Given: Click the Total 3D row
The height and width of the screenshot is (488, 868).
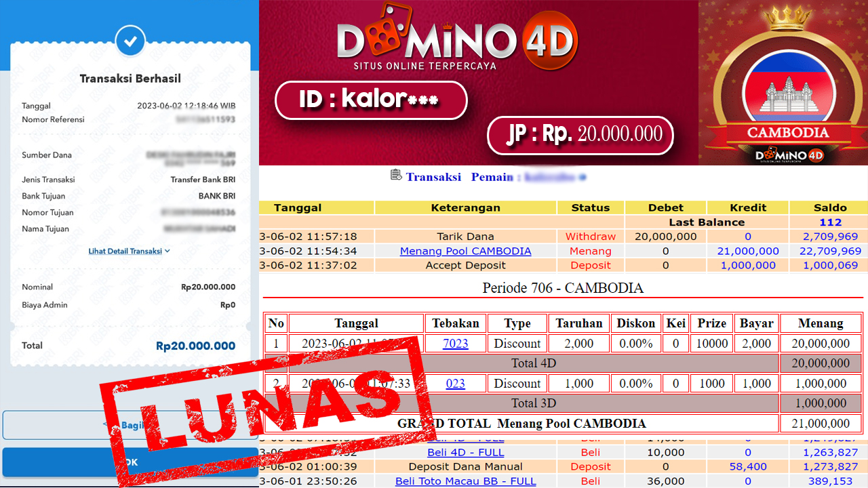Looking at the screenshot, I should pos(534,403).
